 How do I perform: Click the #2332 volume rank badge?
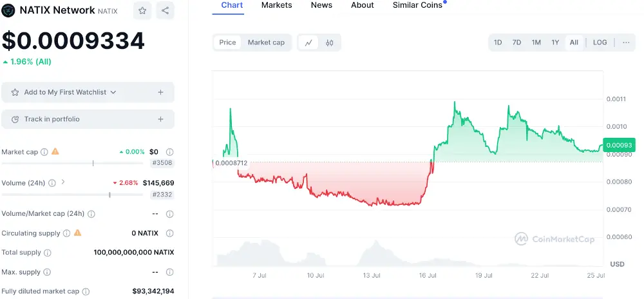[x=162, y=195]
